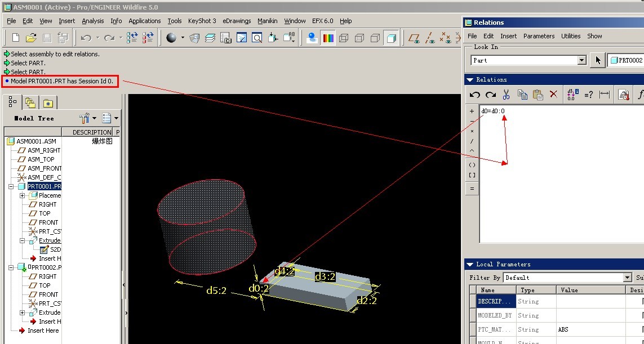Click Delete red X in Relations toolbar

[x=554, y=95]
